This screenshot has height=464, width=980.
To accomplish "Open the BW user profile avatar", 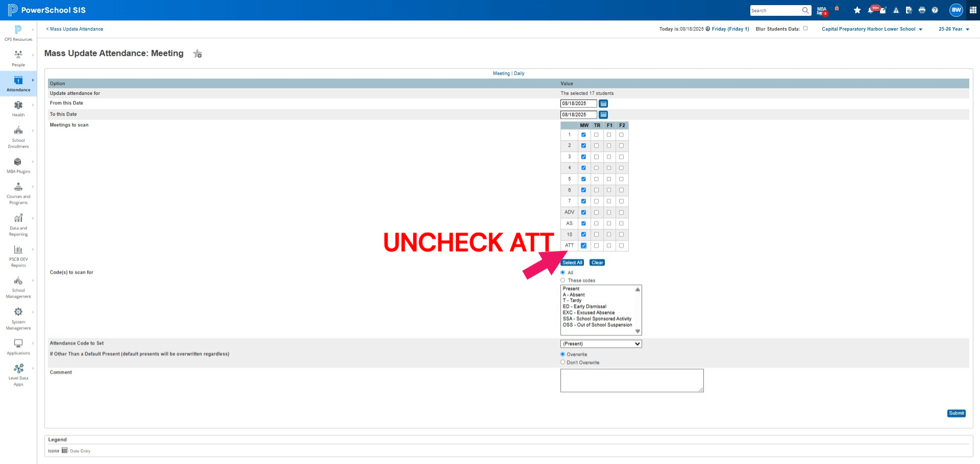I will point(956,10).
